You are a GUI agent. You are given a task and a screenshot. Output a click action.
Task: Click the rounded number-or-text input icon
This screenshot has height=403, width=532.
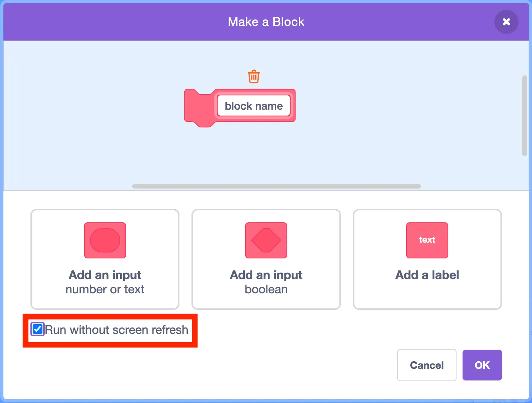point(105,240)
